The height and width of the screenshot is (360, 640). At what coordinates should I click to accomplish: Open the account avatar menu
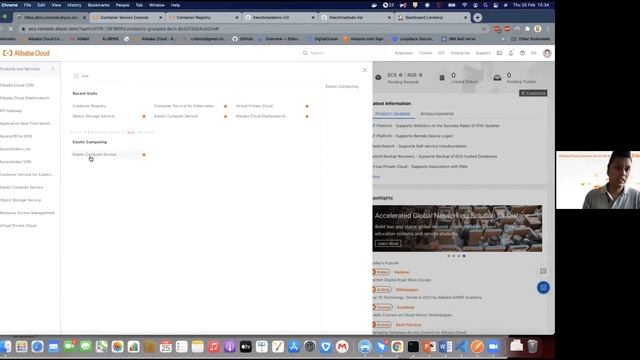547,53
